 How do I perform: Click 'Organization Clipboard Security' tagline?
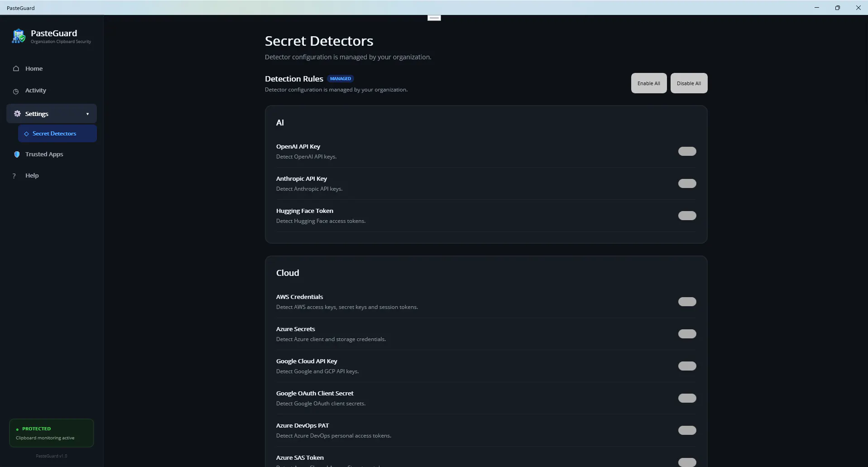click(61, 42)
